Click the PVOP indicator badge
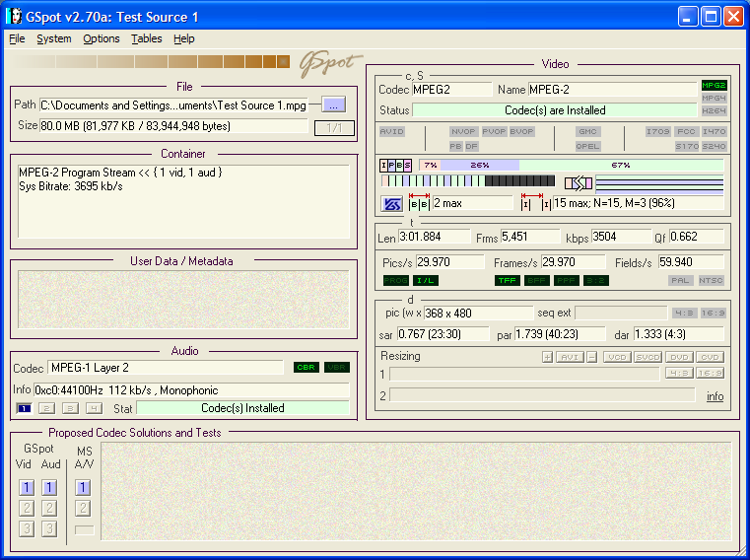 coord(494,132)
